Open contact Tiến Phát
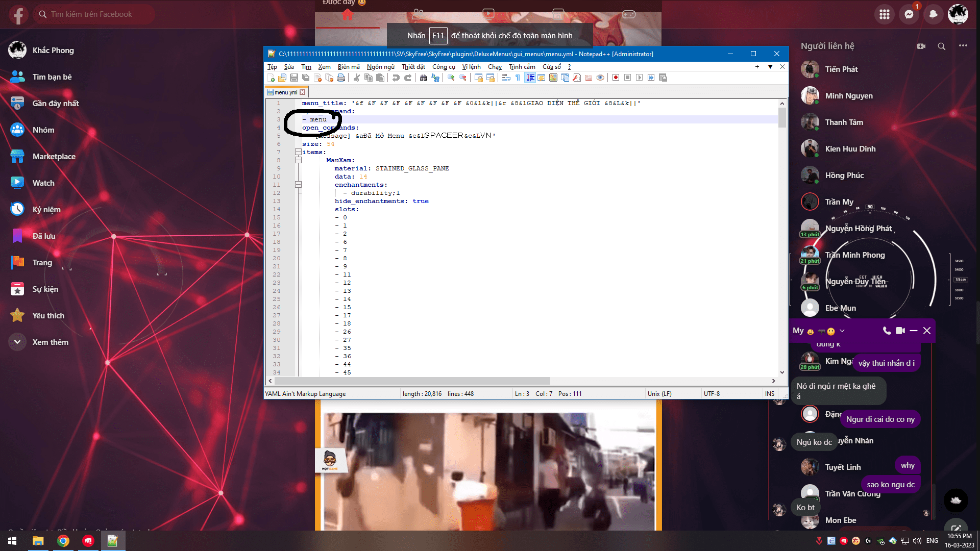Screen dimensions: 980x551 click(841, 69)
